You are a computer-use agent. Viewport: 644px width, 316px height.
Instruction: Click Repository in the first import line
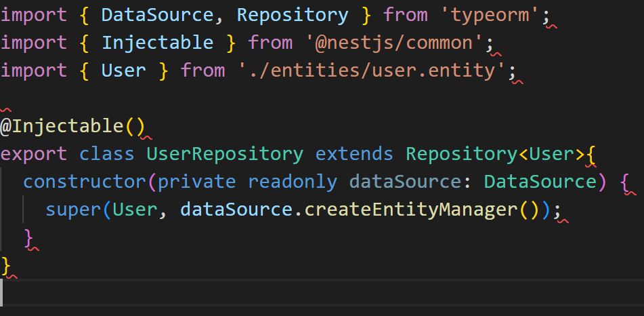[293, 16]
